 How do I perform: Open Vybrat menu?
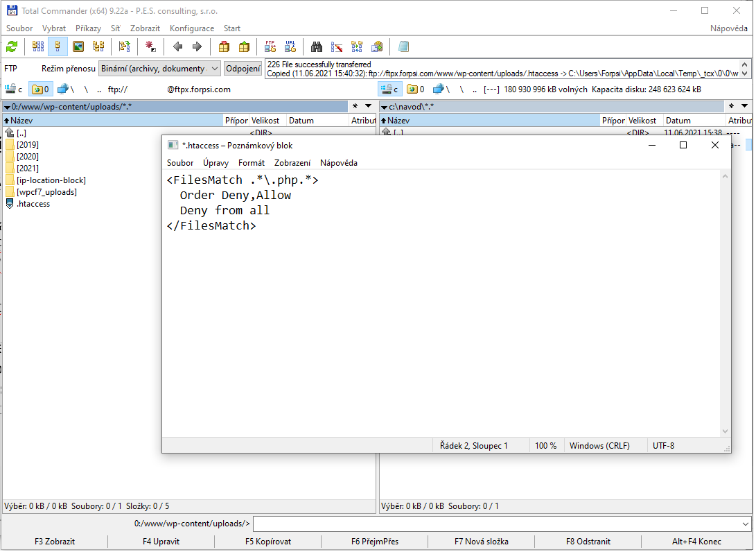[x=53, y=28]
